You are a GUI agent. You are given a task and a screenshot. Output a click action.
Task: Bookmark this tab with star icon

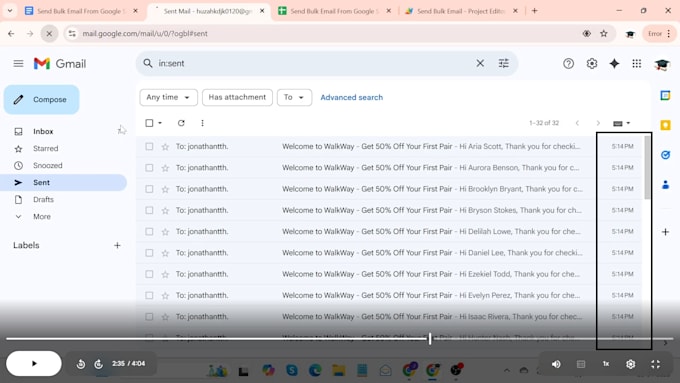click(604, 33)
